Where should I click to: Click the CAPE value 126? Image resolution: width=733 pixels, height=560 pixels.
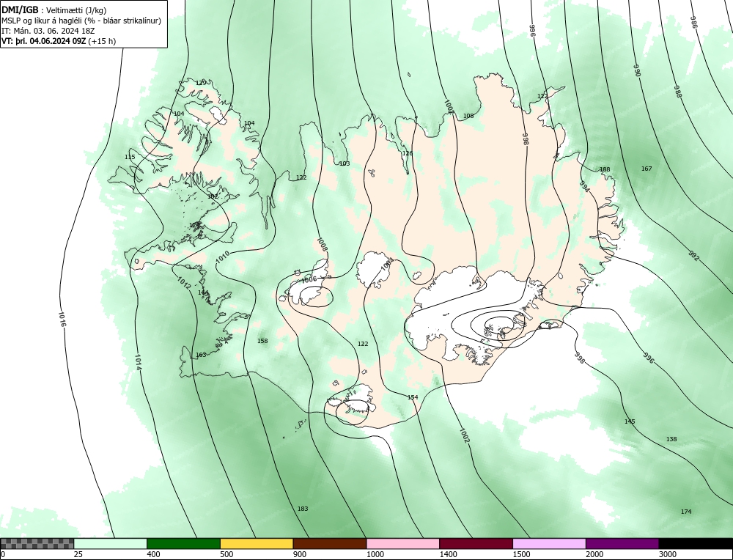[x=408, y=153]
